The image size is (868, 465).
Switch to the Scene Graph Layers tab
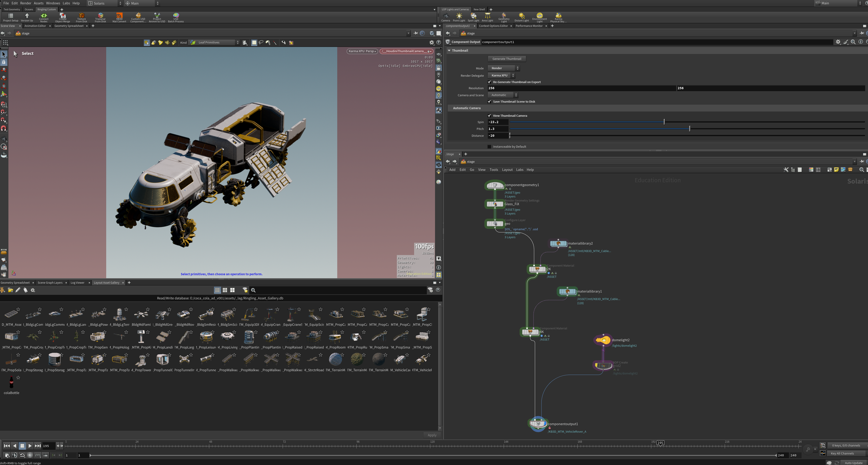50,283
